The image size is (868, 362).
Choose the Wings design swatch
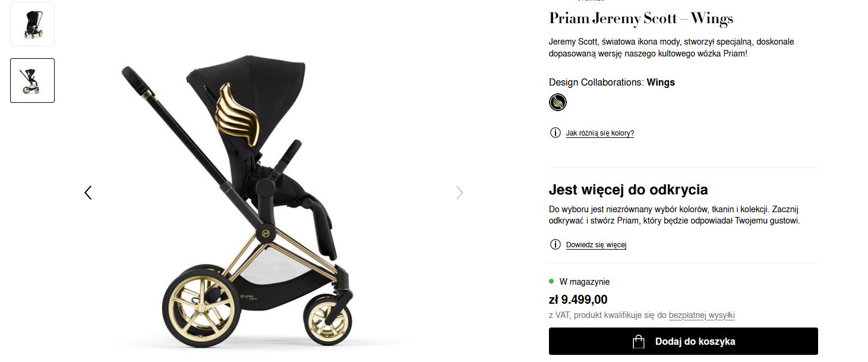pos(558,102)
